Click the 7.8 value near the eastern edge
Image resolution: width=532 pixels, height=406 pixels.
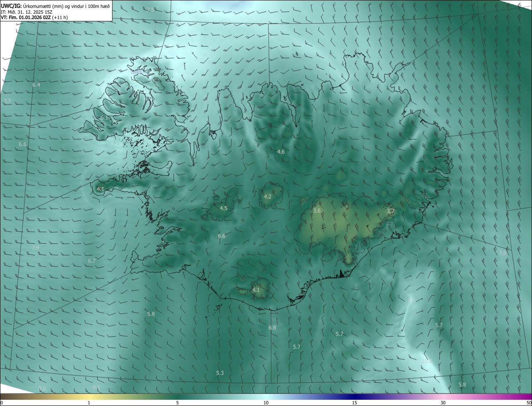click(x=502, y=253)
